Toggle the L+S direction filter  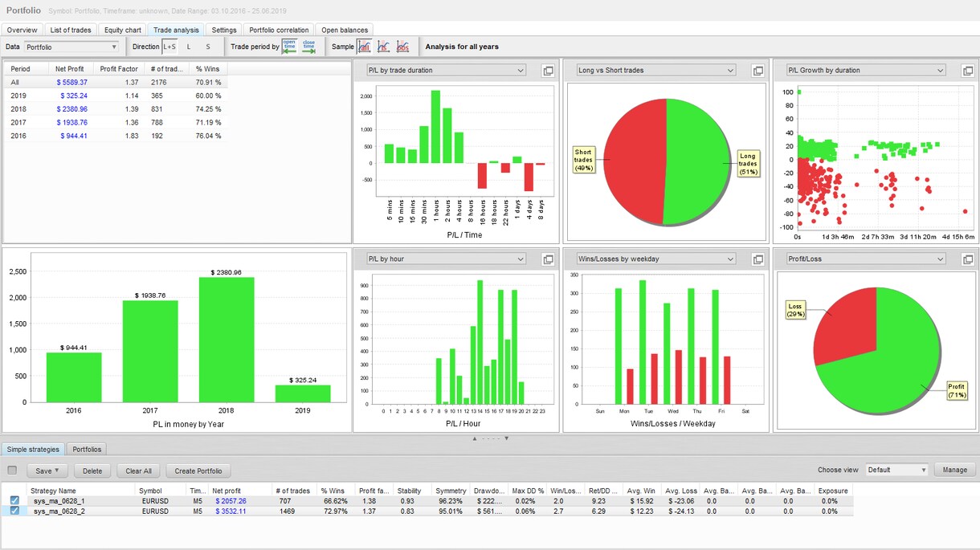(169, 47)
